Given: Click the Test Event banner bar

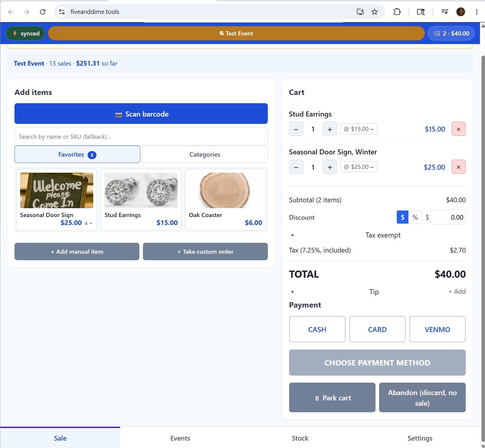Looking at the screenshot, I should pos(236,33).
